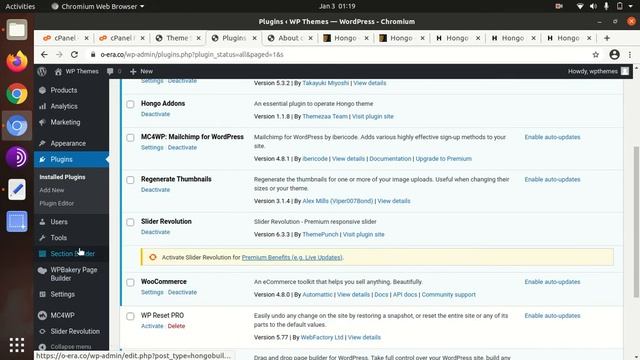Tick the Hongo Addons checkbox
This screenshot has height=360, width=640.
pos(130,104)
